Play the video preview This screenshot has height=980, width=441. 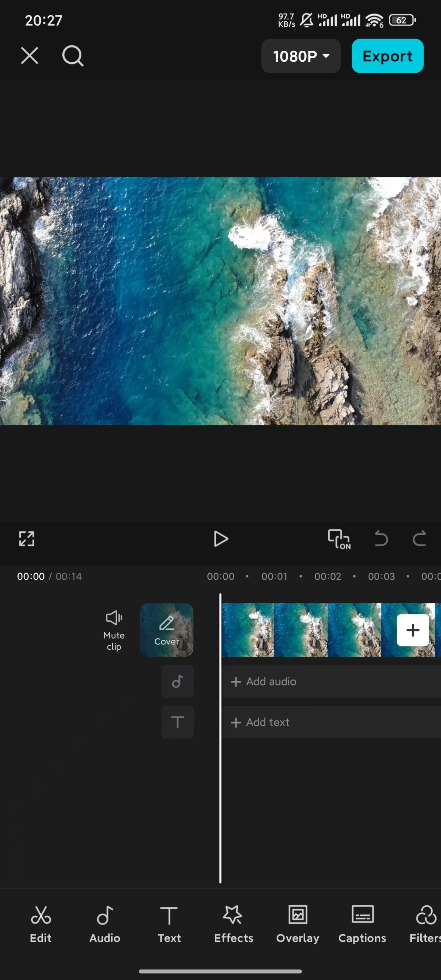click(x=221, y=539)
